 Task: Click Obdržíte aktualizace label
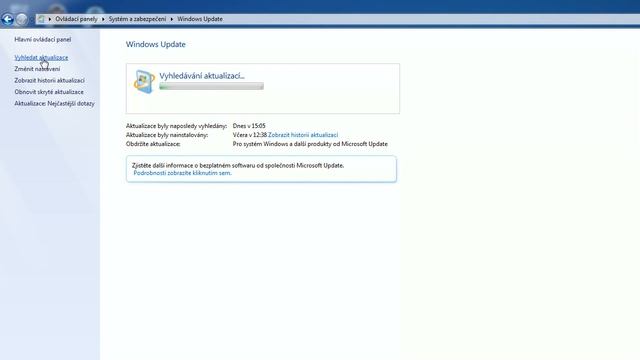coord(153,144)
